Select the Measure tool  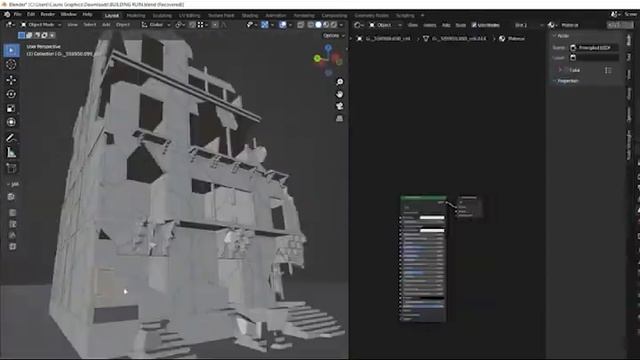(x=11, y=153)
